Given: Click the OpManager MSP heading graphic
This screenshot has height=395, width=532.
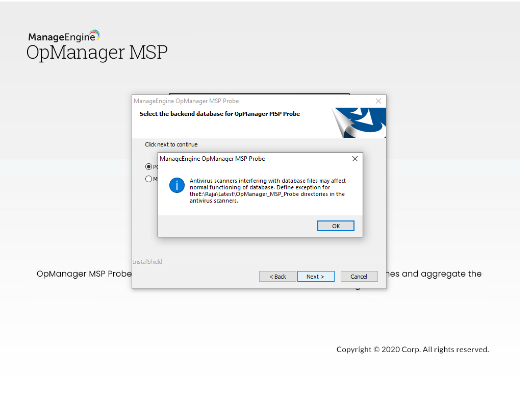Looking at the screenshot, I should tap(97, 52).
